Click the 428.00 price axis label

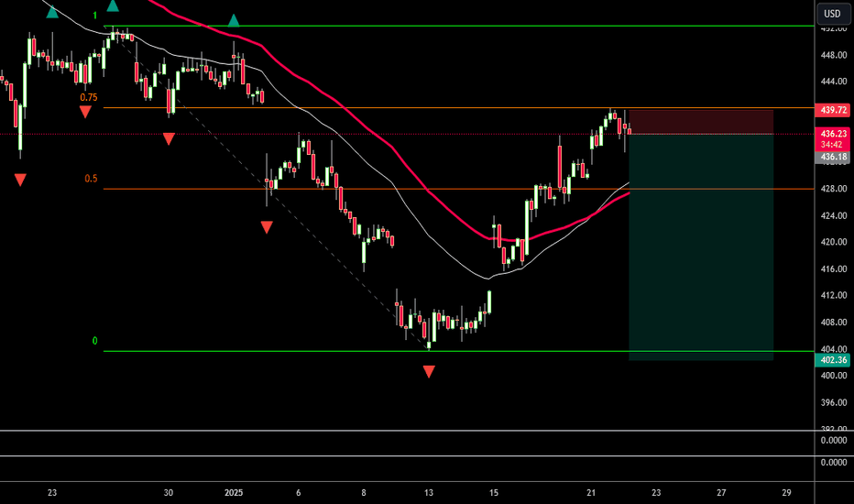click(834, 189)
